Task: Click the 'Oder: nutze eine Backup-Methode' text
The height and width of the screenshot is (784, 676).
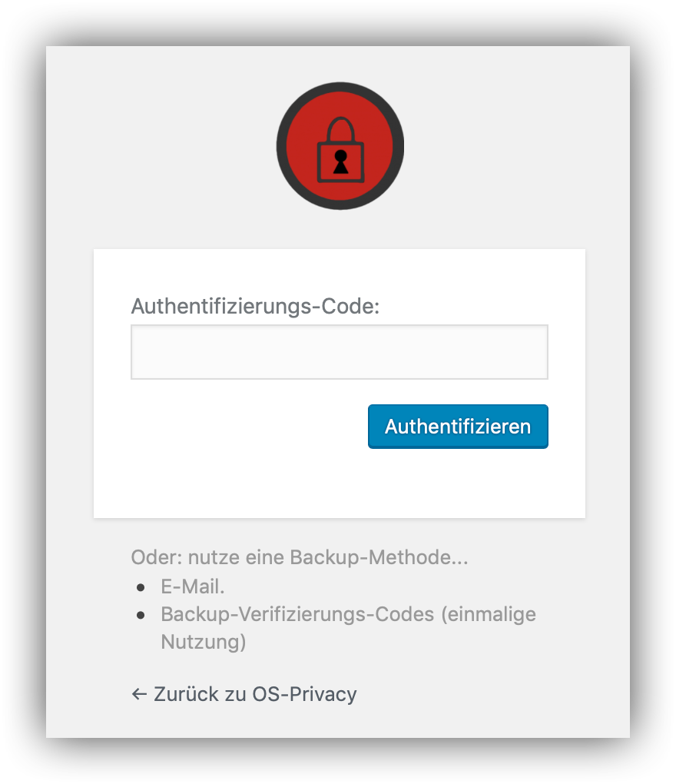Action: coord(300,557)
